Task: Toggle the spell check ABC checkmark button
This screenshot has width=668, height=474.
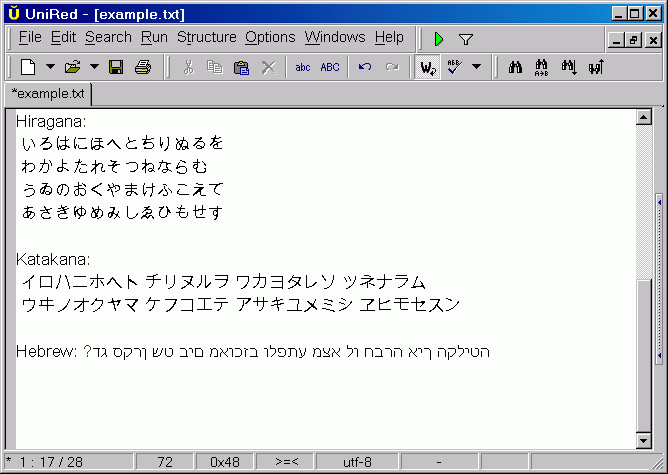Action: coord(454,67)
